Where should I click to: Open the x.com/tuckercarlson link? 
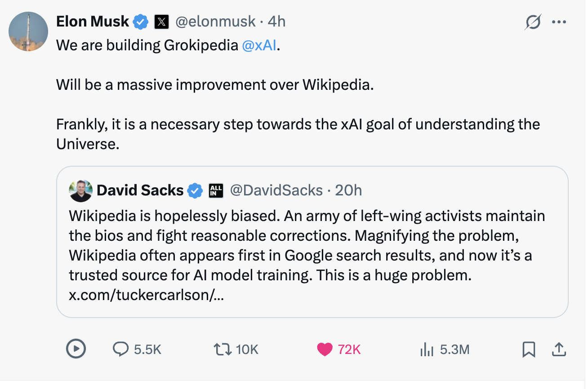[x=146, y=295]
